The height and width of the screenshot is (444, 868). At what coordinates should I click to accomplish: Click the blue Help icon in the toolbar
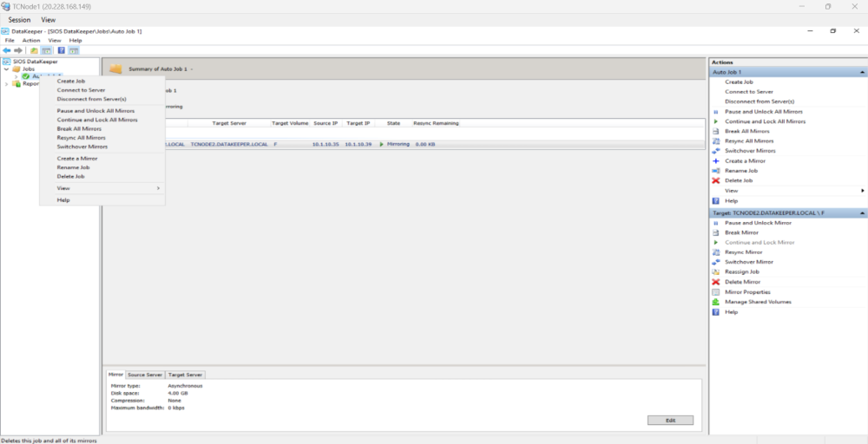(62, 50)
